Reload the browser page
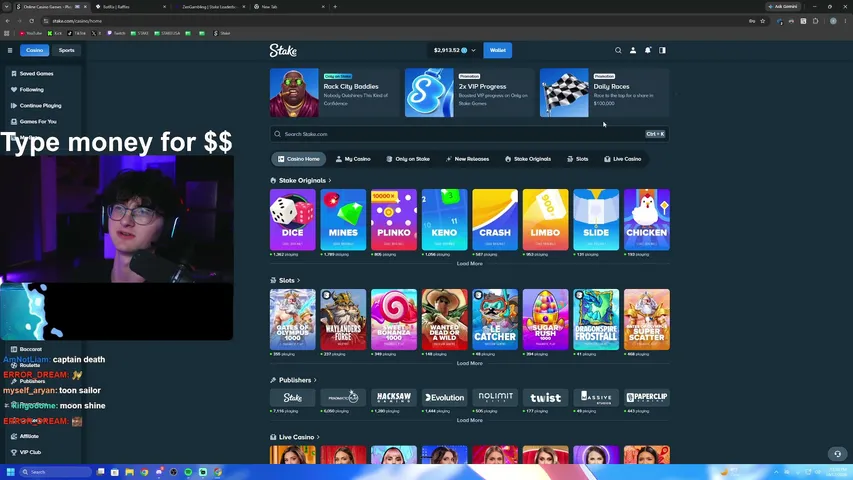Image resolution: width=853 pixels, height=480 pixels. pos(32,21)
